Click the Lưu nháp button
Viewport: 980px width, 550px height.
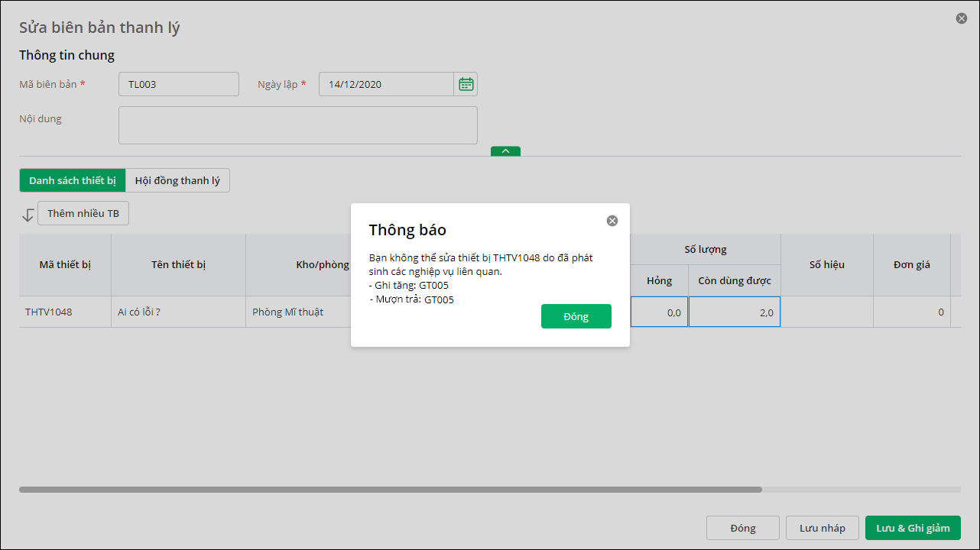tap(822, 528)
